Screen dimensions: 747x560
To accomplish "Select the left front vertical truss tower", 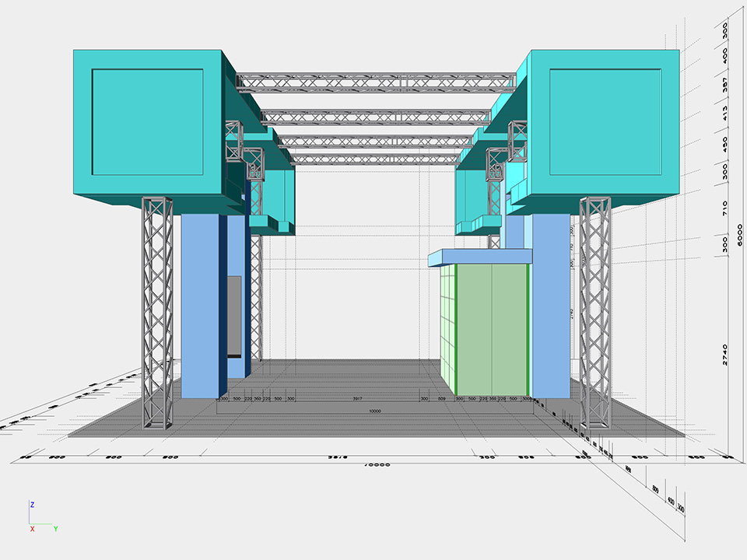I will (x=157, y=311).
